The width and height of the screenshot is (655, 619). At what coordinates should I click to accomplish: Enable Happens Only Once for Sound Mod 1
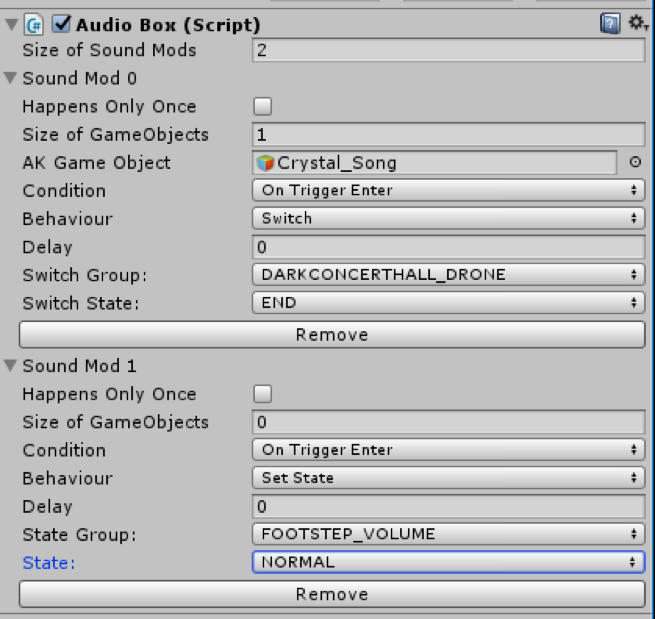coord(262,394)
